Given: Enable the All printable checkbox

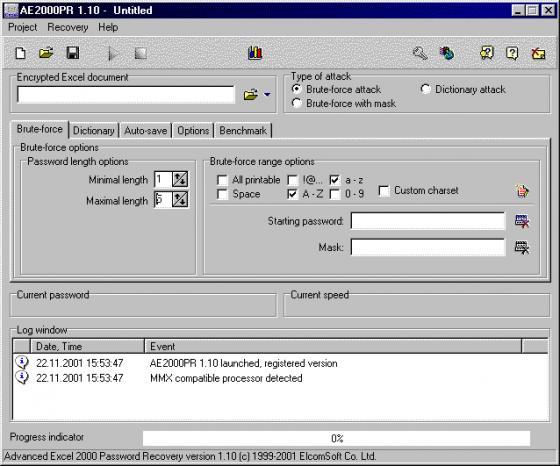Looking at the screenshot, I should tap(222, 180).
